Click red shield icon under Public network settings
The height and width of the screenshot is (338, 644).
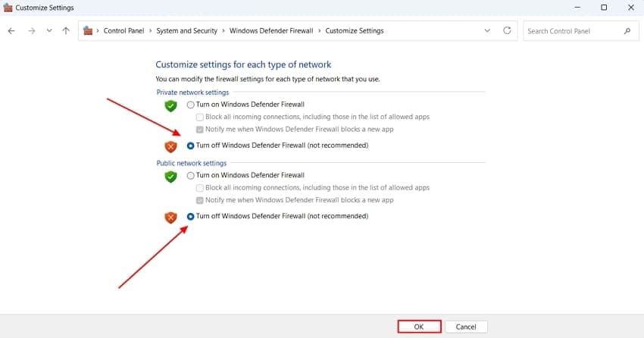click(x=170, y=218)
